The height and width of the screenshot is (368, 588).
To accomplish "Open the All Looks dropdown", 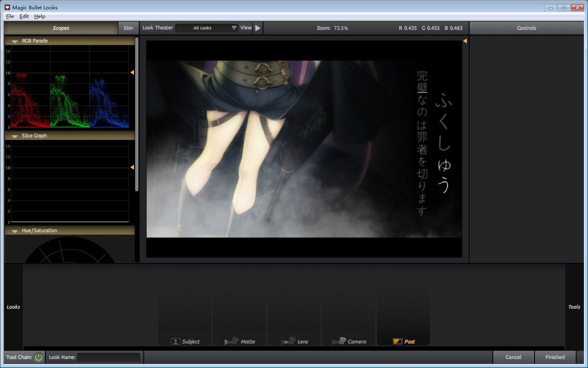I will [x=207, y=28].
